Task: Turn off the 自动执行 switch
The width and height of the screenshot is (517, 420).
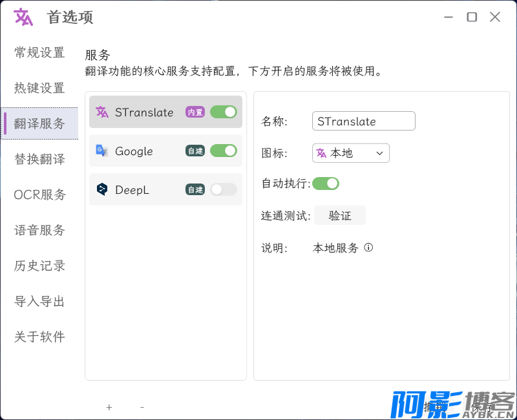Action: coord(326,184)
